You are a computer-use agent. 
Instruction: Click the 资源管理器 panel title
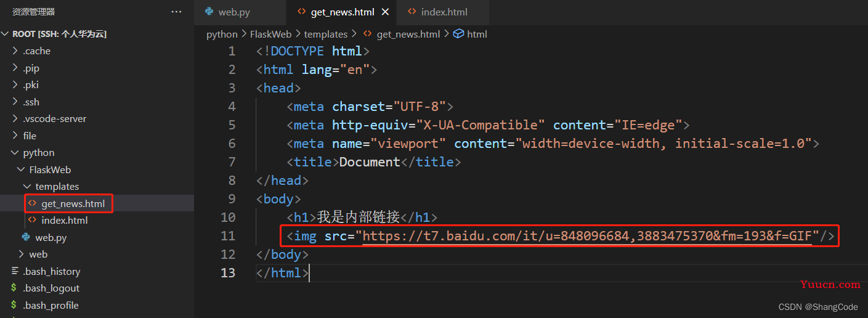tap(34, 12)
